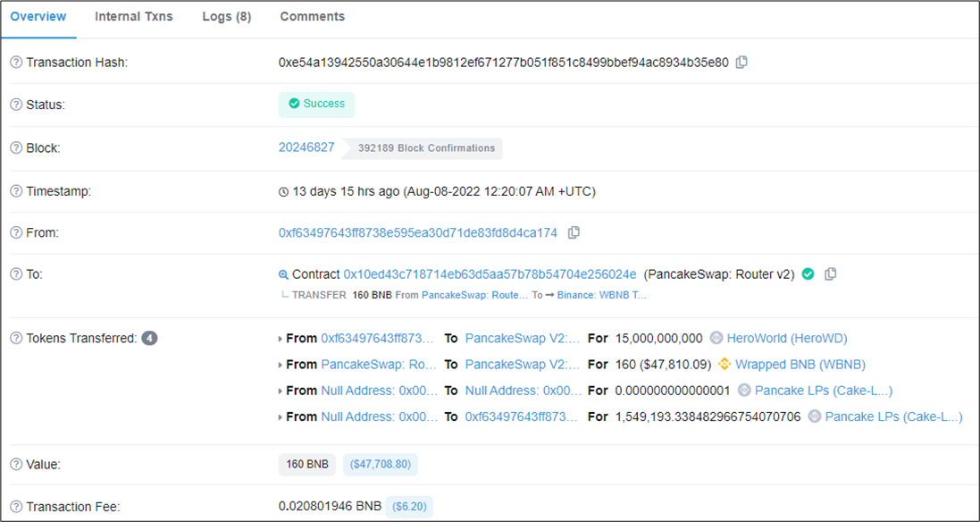Select the 160 ($47,810.09) WBNB amount
The image size is (980, 522).
[664, 364]
